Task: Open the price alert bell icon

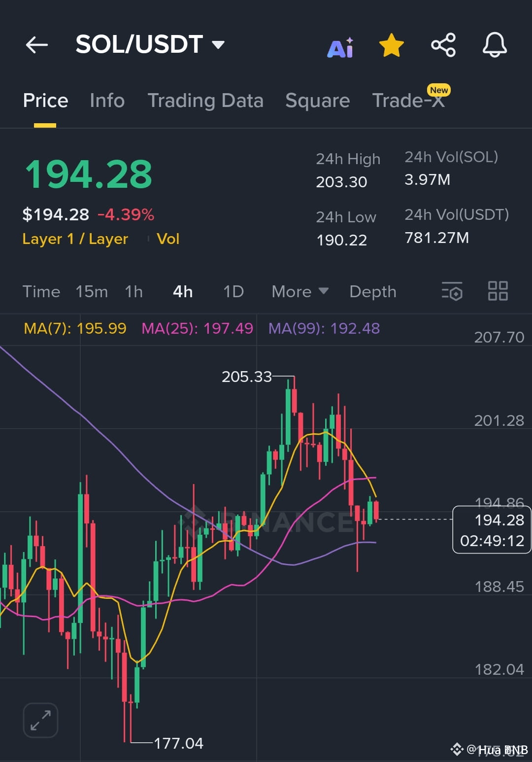Action: 495,45
